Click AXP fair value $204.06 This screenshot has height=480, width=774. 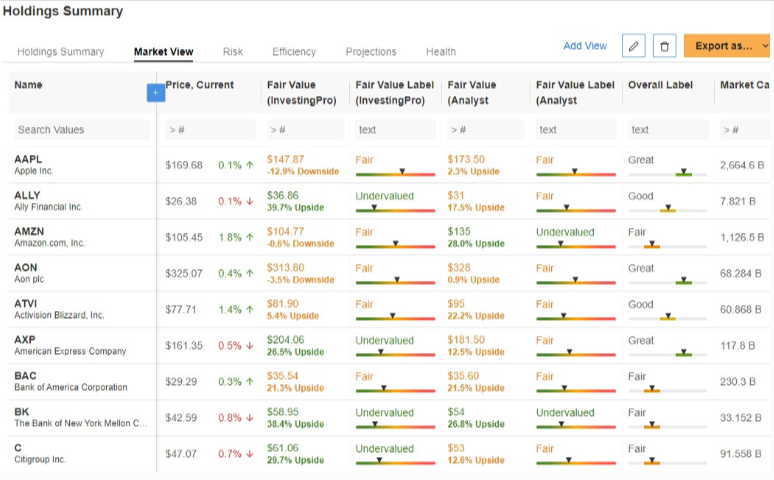point(285,339)
